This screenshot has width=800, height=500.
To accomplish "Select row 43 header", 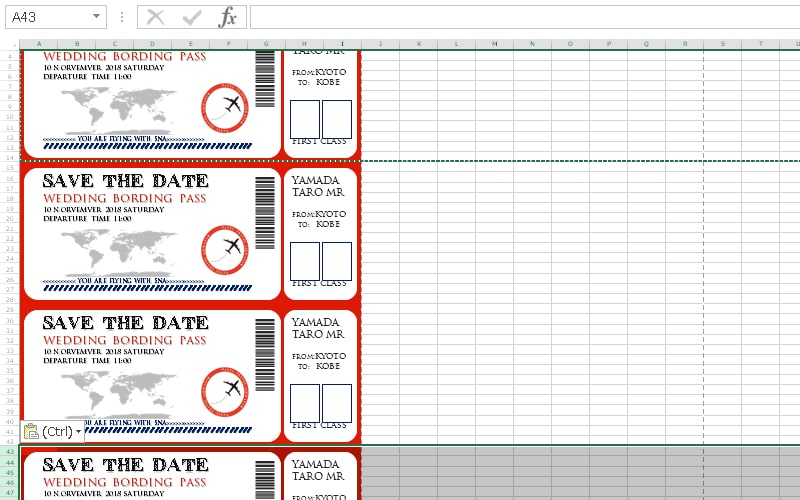I will point(10,452).
